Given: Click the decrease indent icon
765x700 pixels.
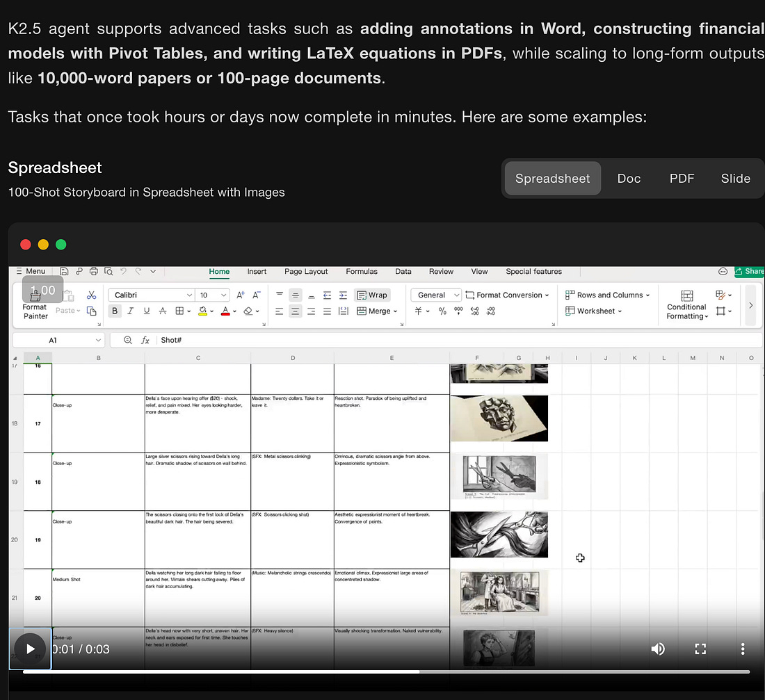Looking at the screenshot, I should point(328,295).
